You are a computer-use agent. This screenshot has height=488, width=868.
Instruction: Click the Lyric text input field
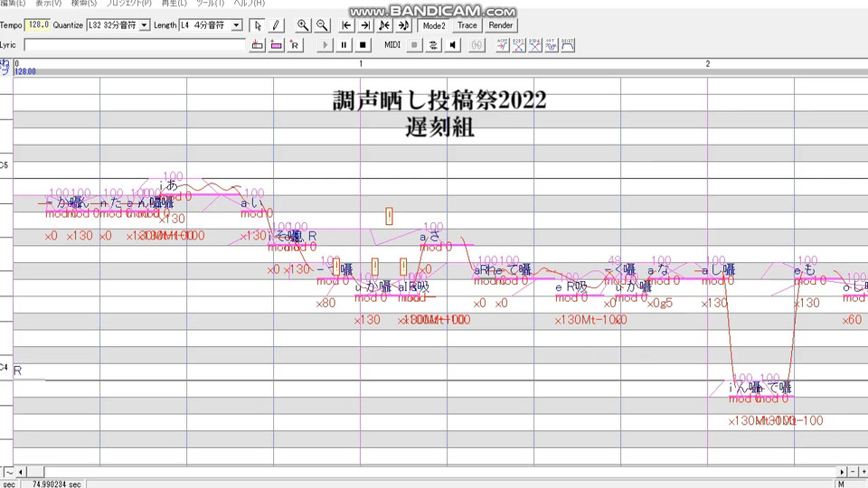(x=135, y=45)
